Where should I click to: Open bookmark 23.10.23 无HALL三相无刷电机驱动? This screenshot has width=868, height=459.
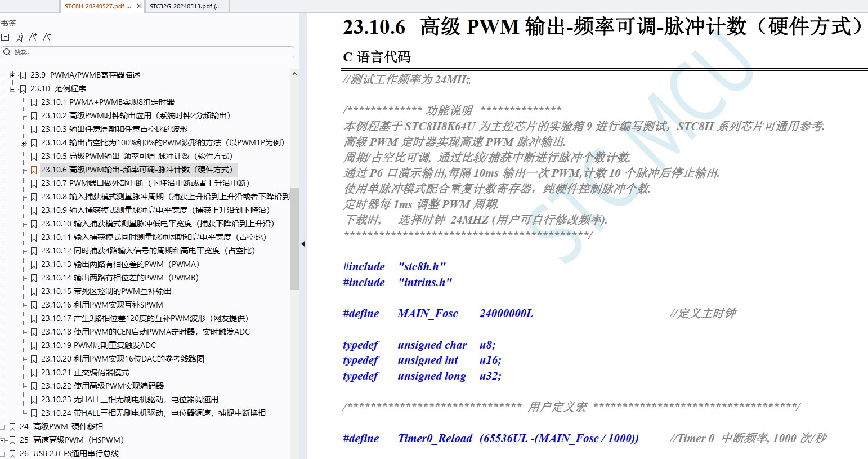click(x=129, y=399)
